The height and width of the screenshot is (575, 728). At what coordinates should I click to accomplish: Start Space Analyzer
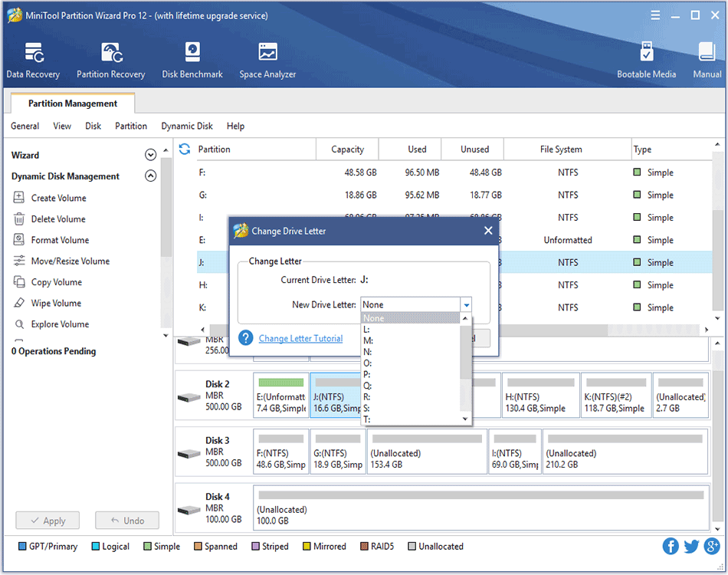point(267,61)
